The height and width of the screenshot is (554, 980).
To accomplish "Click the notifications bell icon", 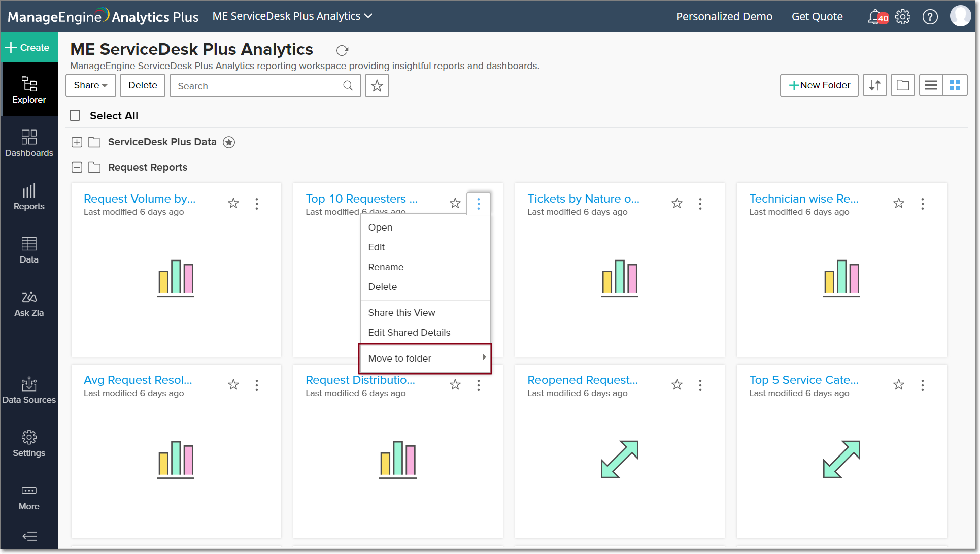I will click(874, 17).
